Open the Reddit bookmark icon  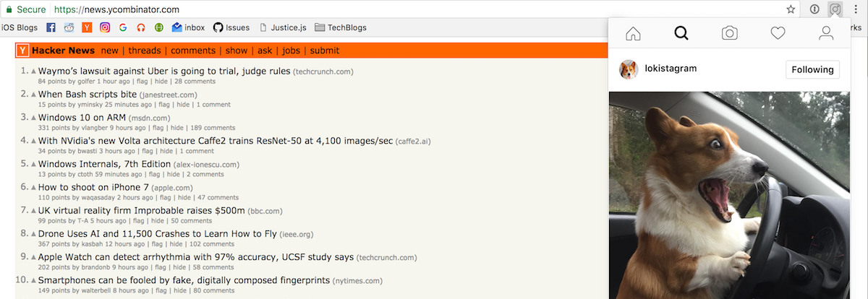(69, 27)
